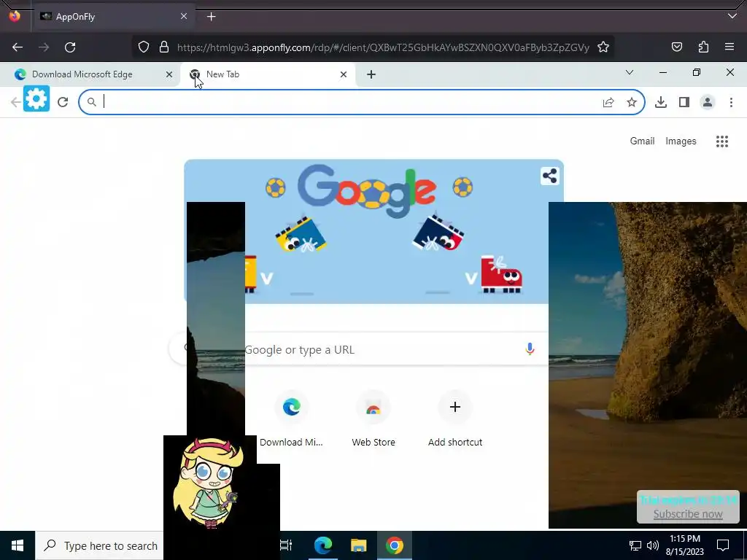747x560 pixels.
Task: Click the share this page icon in Chrome
Action: point(608,102)
